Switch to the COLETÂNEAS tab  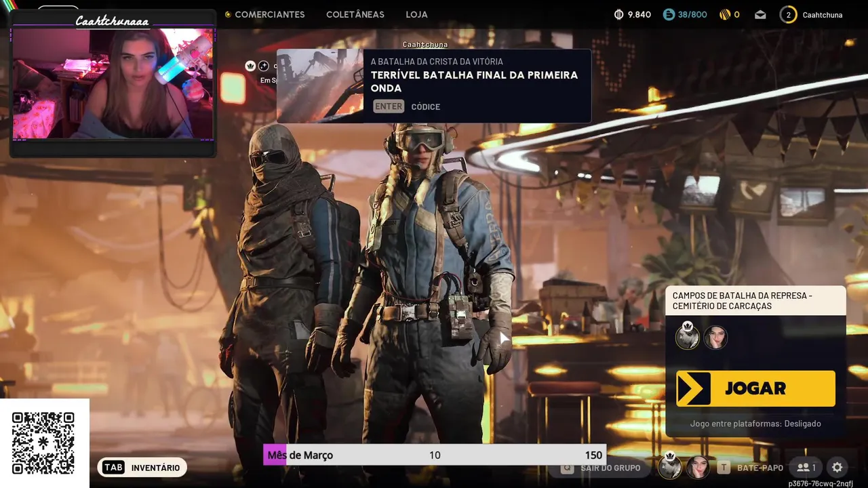355,14
